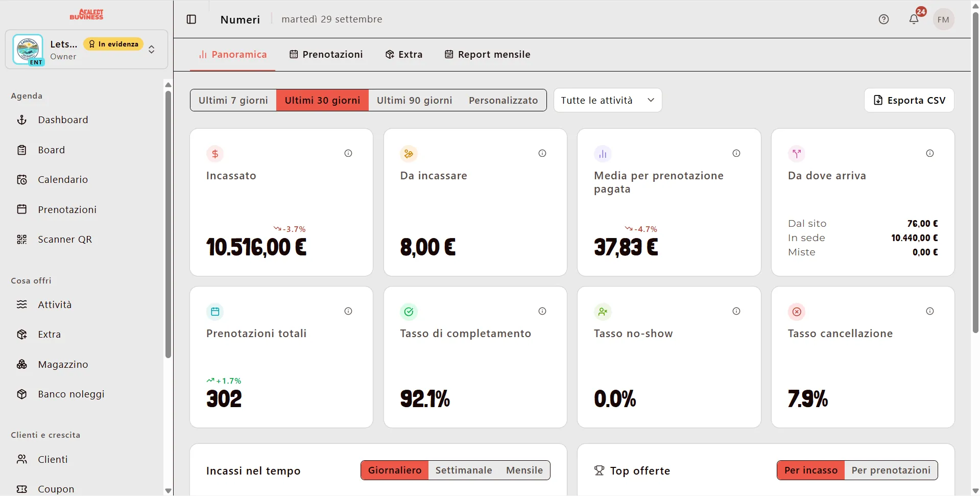Show info for Tasso no-show card
The width and height of the screenshot is (980, 496).
(736, 311)
